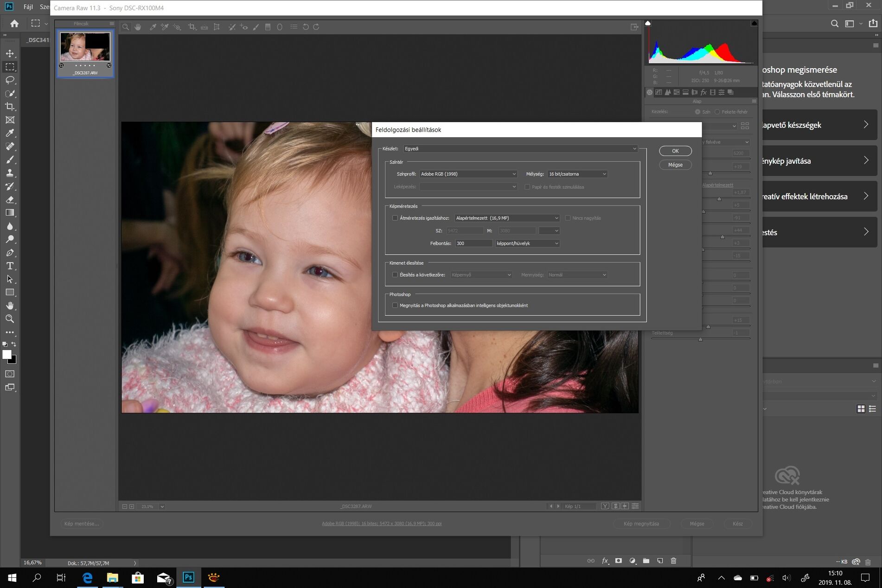Open workflow options link Adobe RGB (1998)
Screen dimensions: 882x588
pos(382,524)
